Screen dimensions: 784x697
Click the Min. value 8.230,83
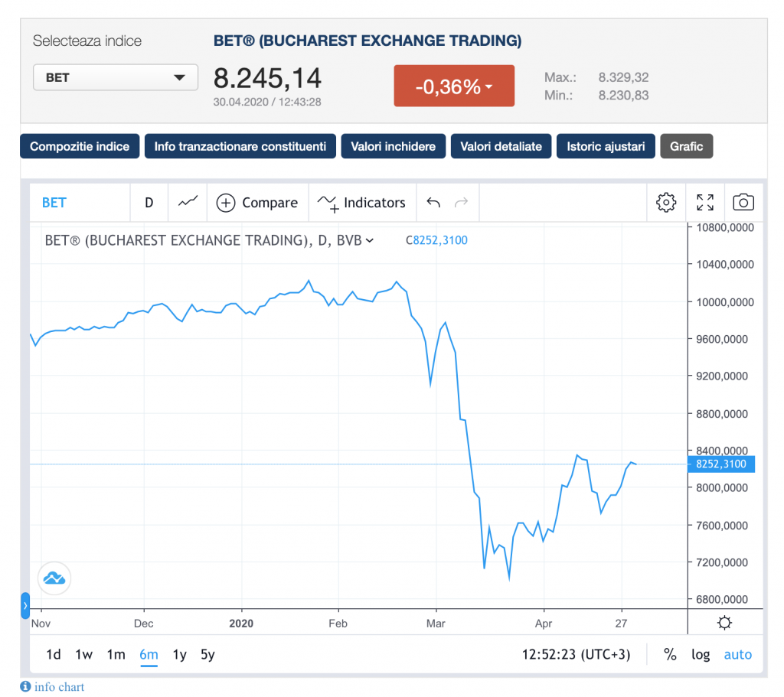pyautogui.click(x=623, y=96)
